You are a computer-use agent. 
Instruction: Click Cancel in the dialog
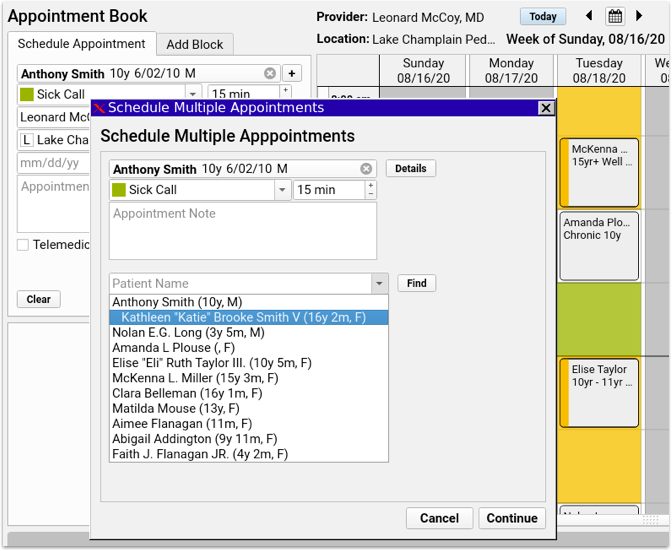pos(439,518)
